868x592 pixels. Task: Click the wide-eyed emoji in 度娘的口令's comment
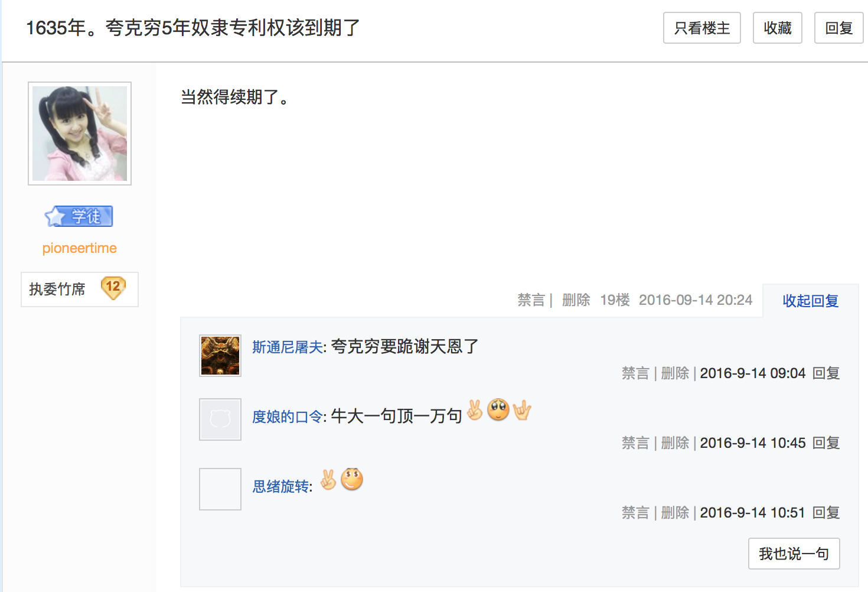tap(498, 409)
